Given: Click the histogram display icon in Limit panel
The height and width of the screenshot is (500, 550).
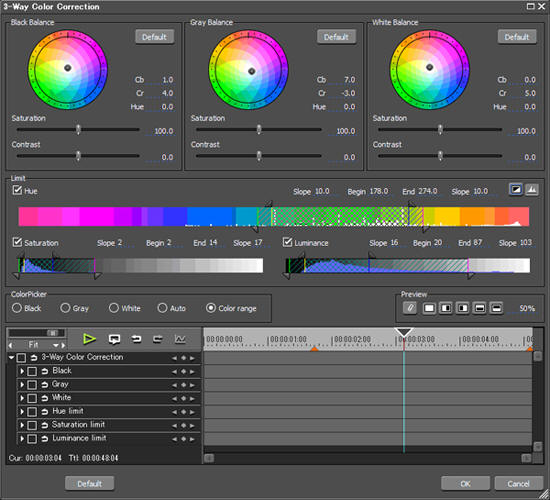Looking at the screenshot, I should [532, 190].
